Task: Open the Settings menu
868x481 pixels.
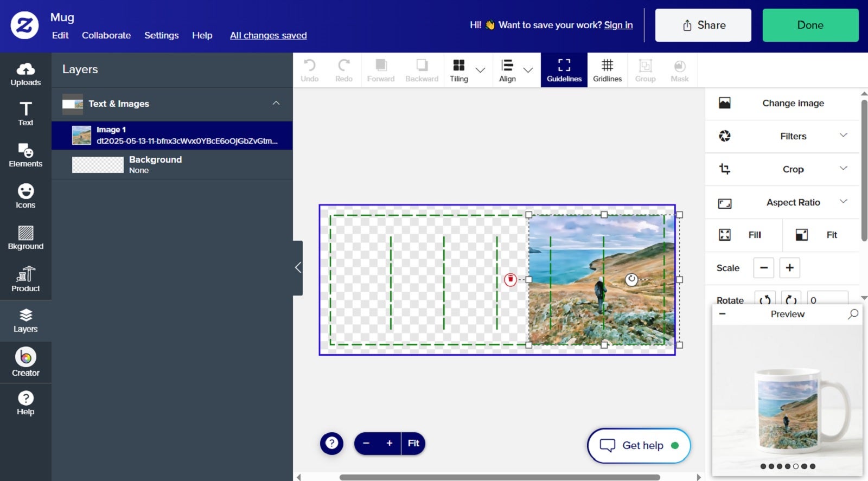Action: pyautogui.click(x=161, y=35)
